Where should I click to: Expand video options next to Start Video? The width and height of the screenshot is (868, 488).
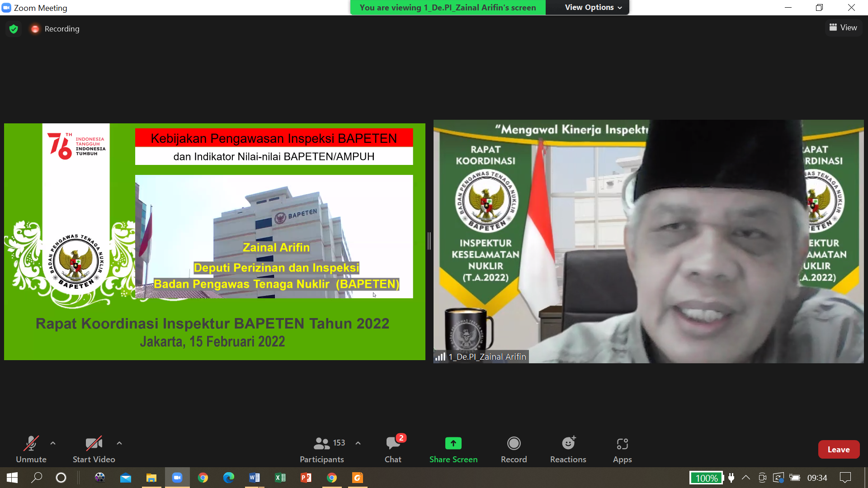[x=119, y=443]
